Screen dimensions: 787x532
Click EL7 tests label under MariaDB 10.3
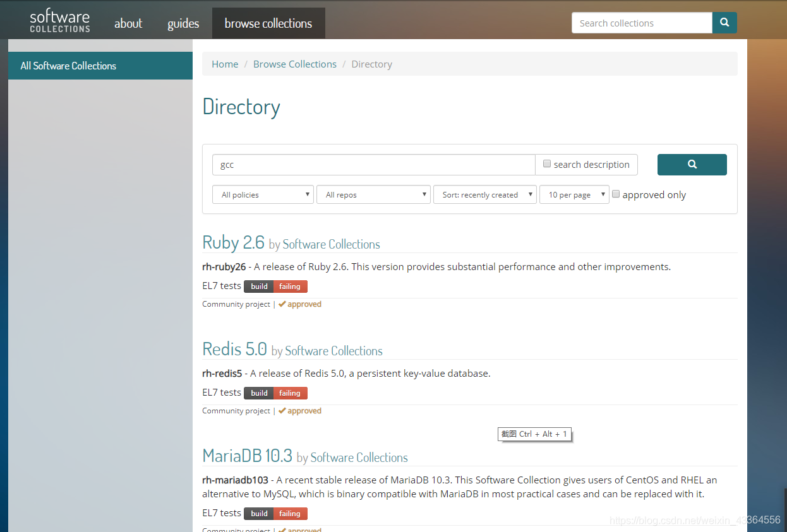click(222, 513)
